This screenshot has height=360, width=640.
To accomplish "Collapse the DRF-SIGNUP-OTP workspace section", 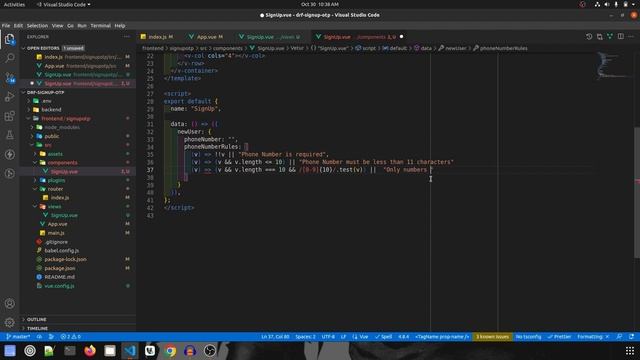I will pyautogui.click(x=78, y=92).
